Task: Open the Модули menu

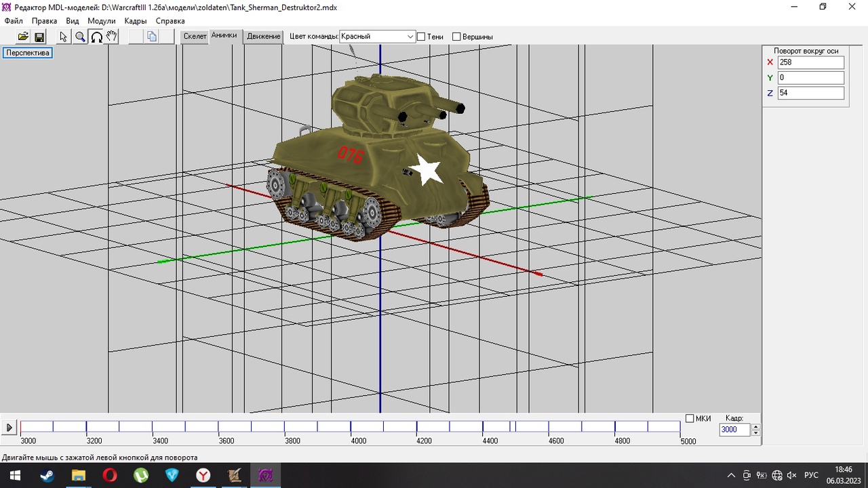Action: pos(102,21)
